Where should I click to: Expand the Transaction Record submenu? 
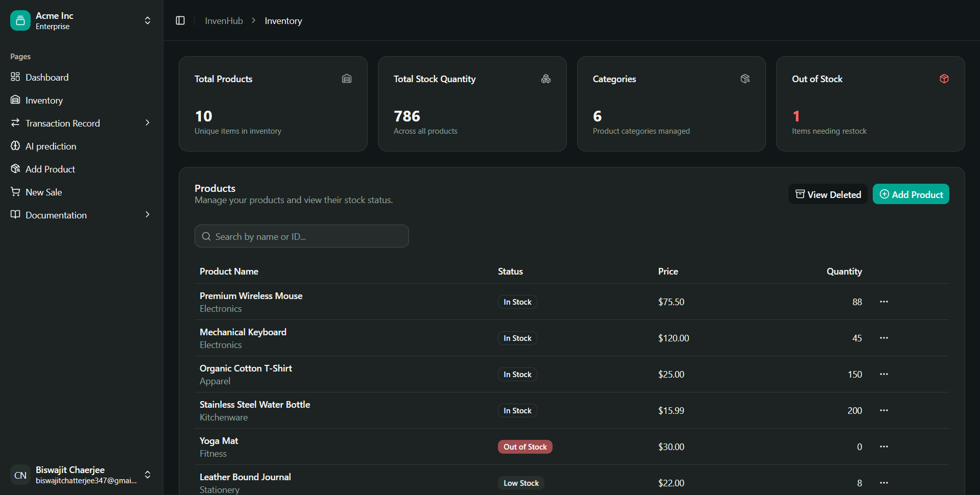(147, 123)
